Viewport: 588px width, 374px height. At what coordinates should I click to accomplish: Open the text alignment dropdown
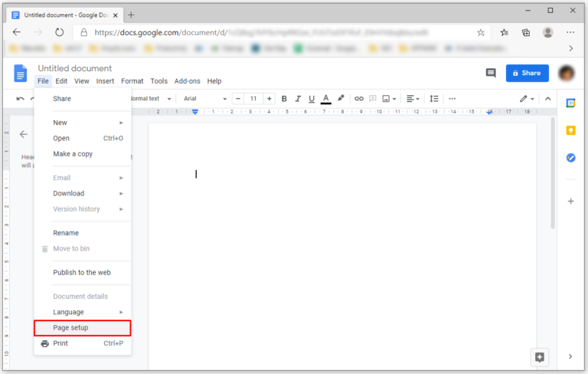(x=413, y=99)
